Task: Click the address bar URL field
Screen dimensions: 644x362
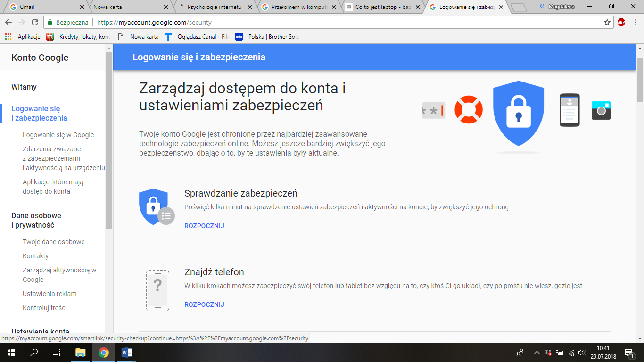Action: pos(330,22)
